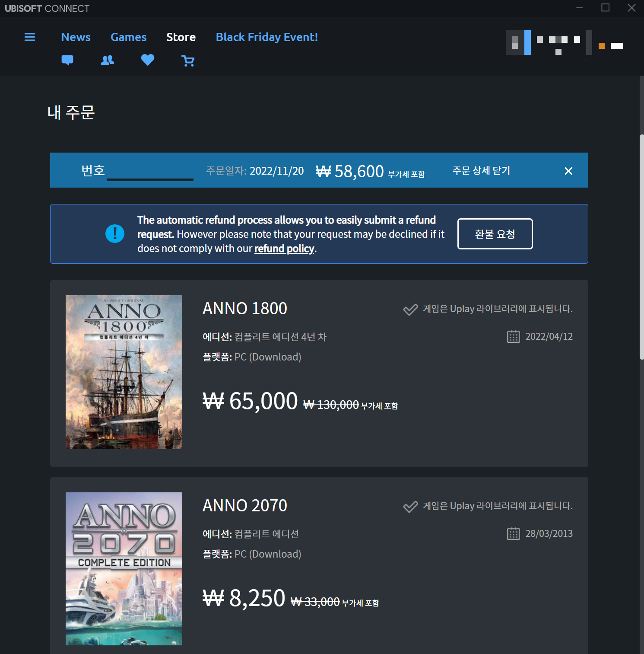Click the order total ₩ 58,600
This screenshot has width=644, height=654.
350,172
